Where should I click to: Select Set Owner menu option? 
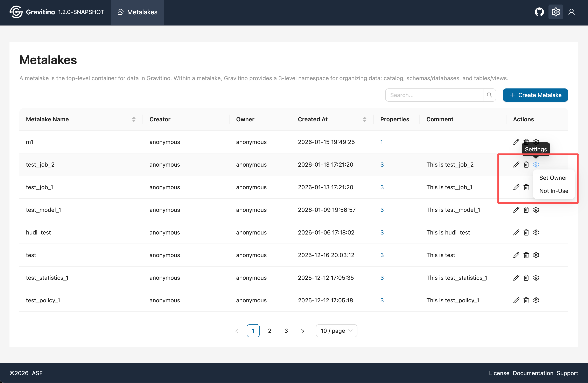[553, 178]
